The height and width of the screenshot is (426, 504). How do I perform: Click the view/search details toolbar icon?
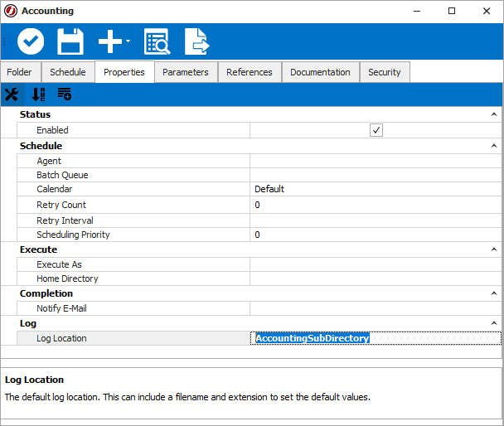[x=157, y=41]
